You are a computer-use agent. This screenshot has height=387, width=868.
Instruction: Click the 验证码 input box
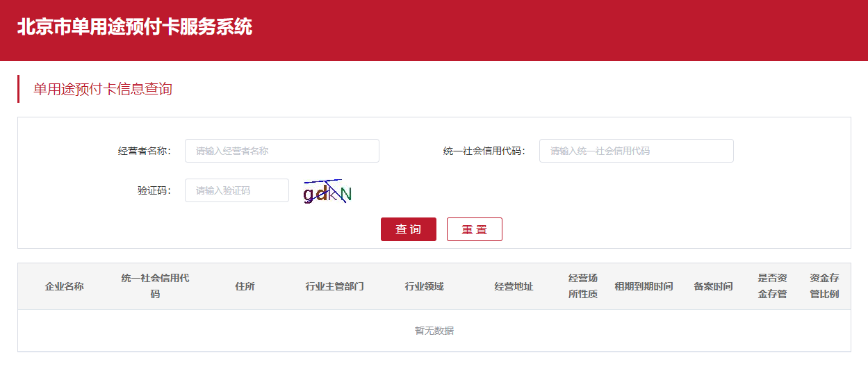[x=236, y=190]
